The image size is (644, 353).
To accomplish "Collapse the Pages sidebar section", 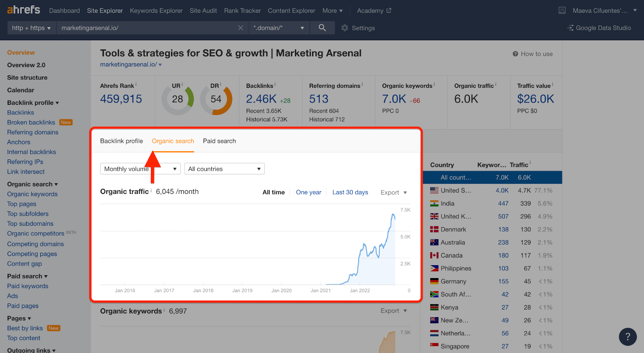I will 19,318.
